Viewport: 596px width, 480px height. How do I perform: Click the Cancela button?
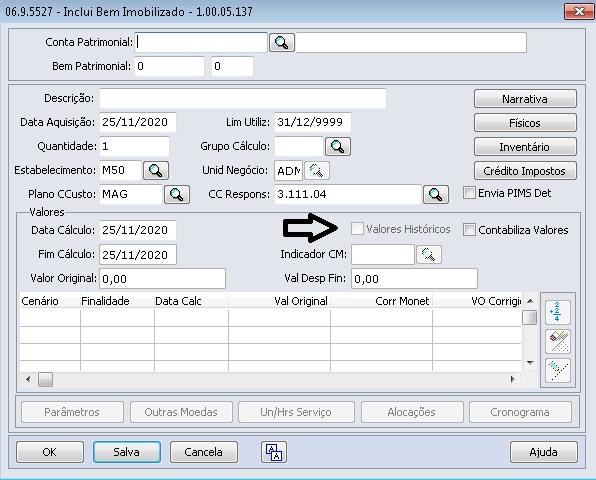(203, 452)
